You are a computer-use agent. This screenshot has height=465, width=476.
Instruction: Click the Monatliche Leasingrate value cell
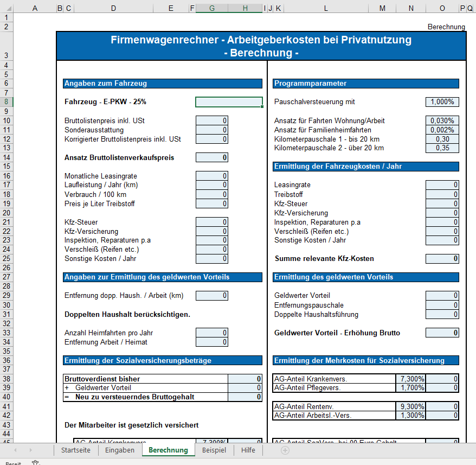pyautogui.click(x=212, y=176)
